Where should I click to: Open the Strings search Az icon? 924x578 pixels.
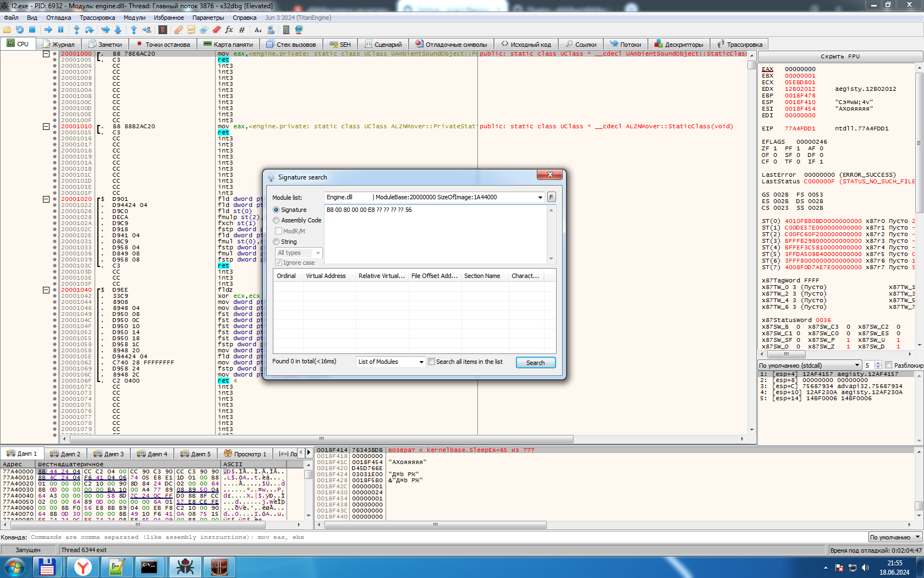coord(258,30)
